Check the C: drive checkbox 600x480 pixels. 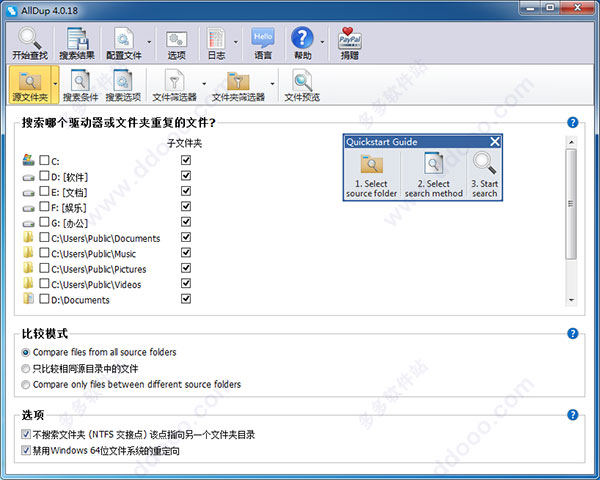[44, 160]
